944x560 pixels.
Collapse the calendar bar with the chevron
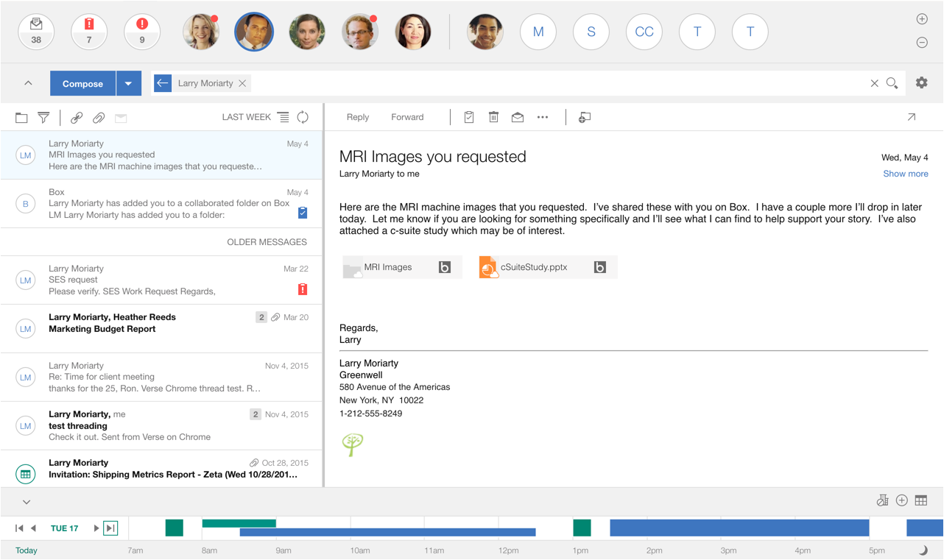(27, 502)
